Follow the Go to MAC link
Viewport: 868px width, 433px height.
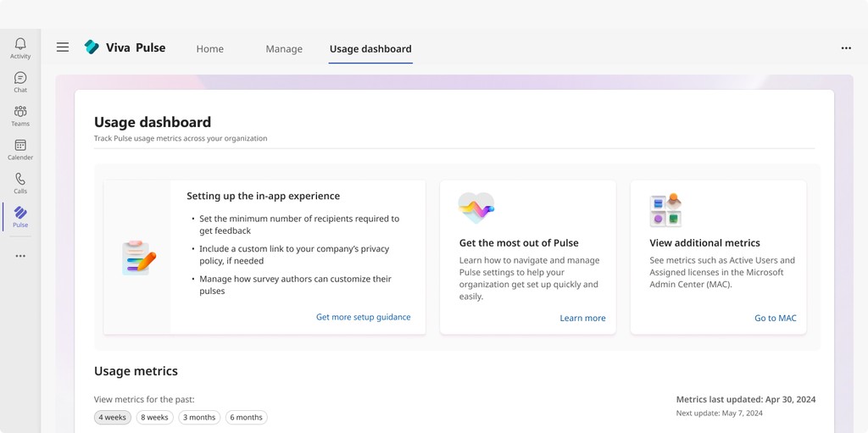(x=775, y=318)
